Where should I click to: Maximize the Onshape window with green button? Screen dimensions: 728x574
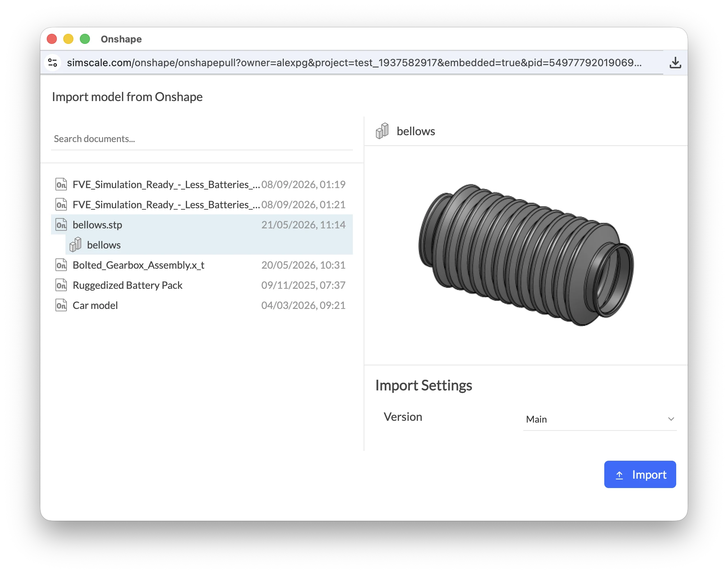tap(85, 39)
